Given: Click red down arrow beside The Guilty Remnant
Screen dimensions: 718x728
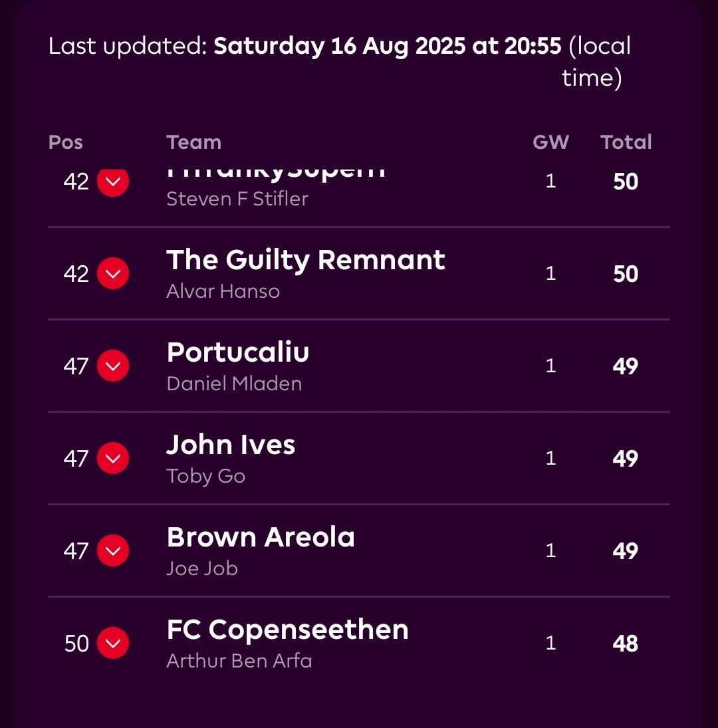Looking at the screenshot, I should point(113,274).
